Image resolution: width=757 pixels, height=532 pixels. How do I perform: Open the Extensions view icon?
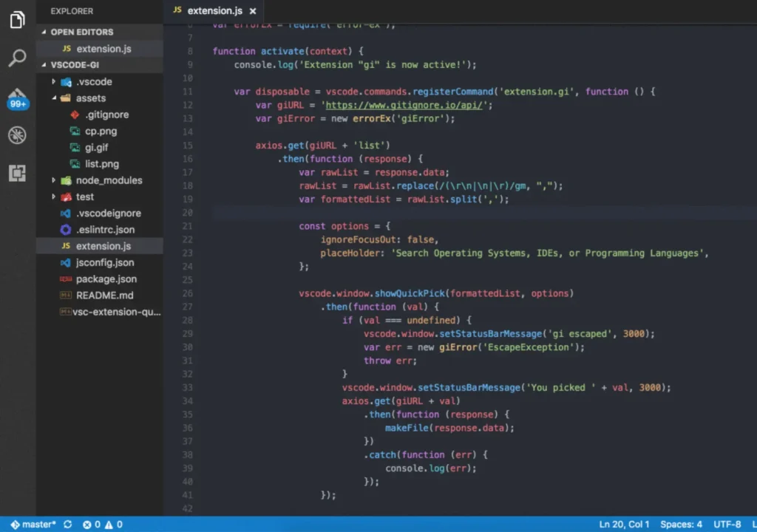[x=18, y=174]
